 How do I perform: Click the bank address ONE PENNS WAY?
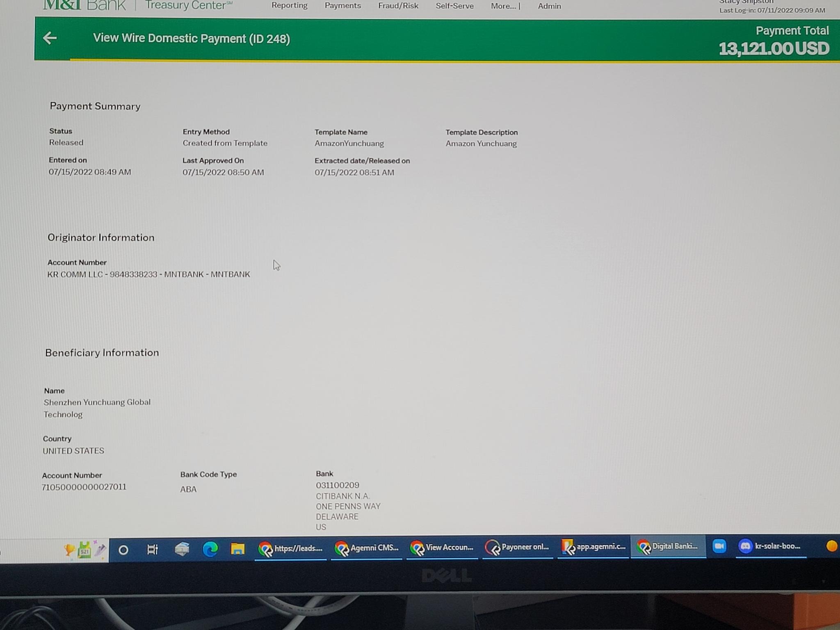coord(348,507)
